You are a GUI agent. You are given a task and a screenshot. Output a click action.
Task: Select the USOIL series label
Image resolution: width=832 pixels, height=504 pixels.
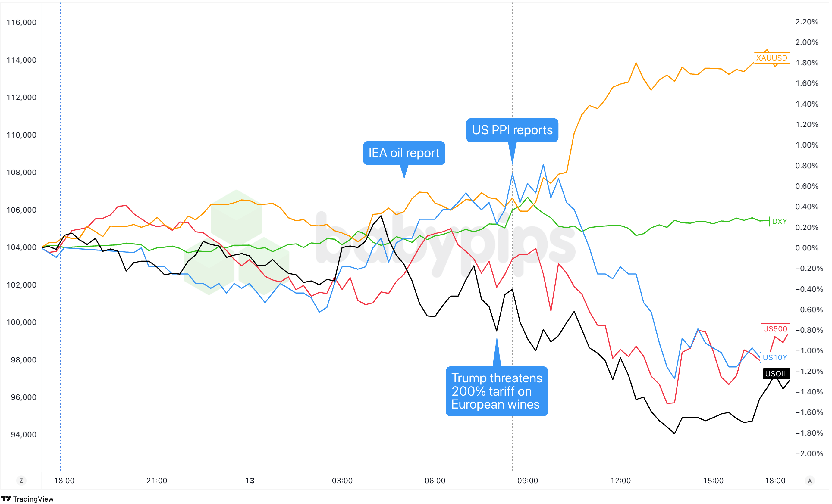(x=776, y=374)
